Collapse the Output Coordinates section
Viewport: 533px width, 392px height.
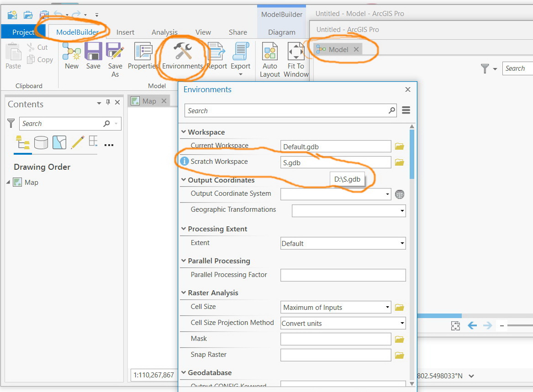coord(184,179)
